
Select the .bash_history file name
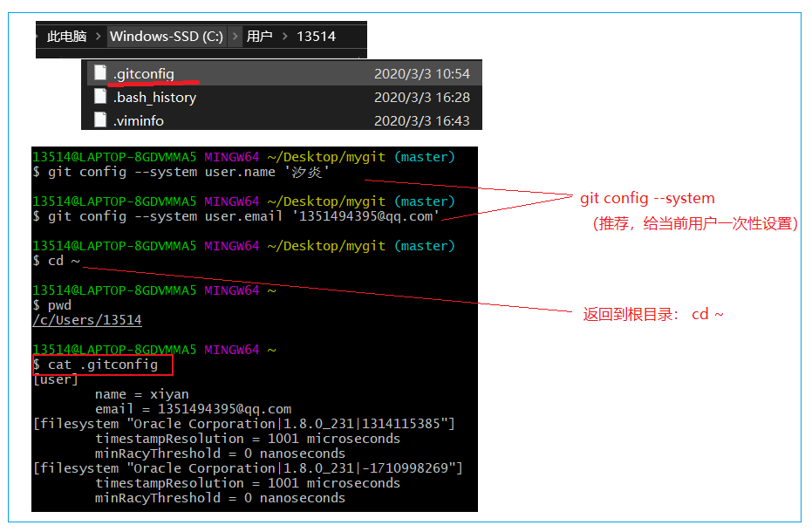154,98
